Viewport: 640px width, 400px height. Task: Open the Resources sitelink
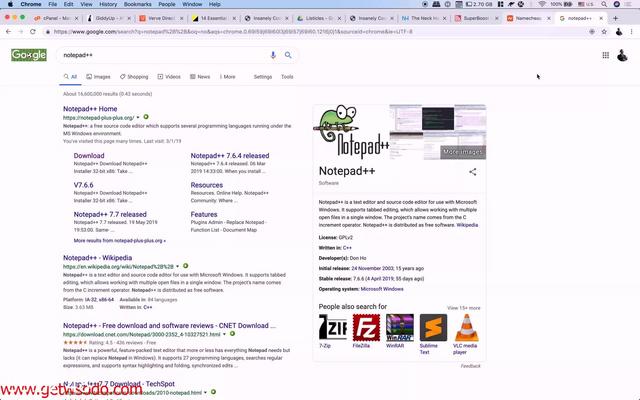click(207, 185)
